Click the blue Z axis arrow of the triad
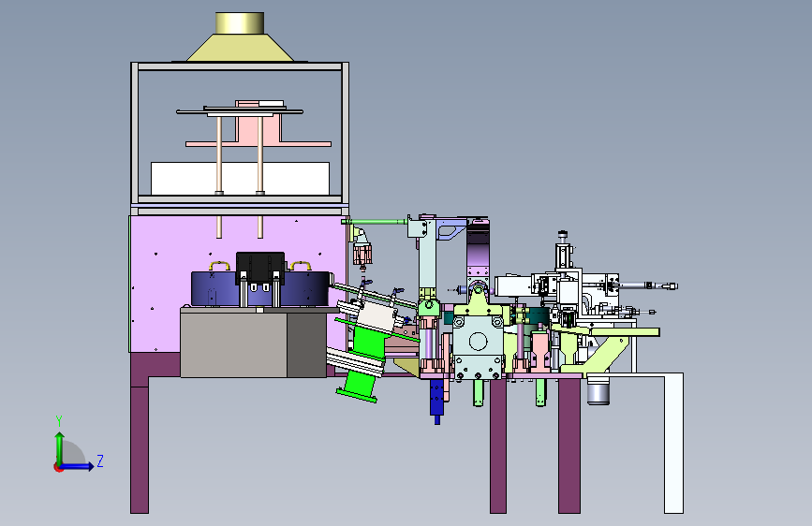Viewport: 812px width, 526px height. 78,466
